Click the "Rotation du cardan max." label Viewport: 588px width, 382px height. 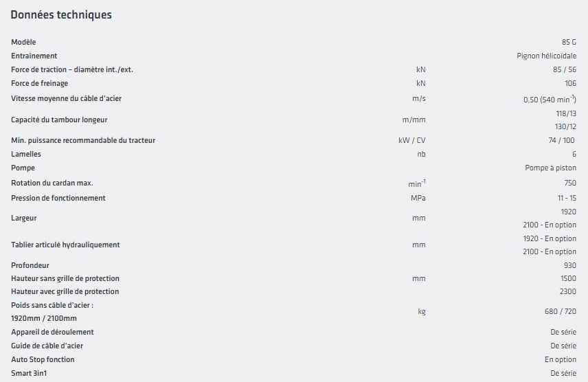point(52,183)
